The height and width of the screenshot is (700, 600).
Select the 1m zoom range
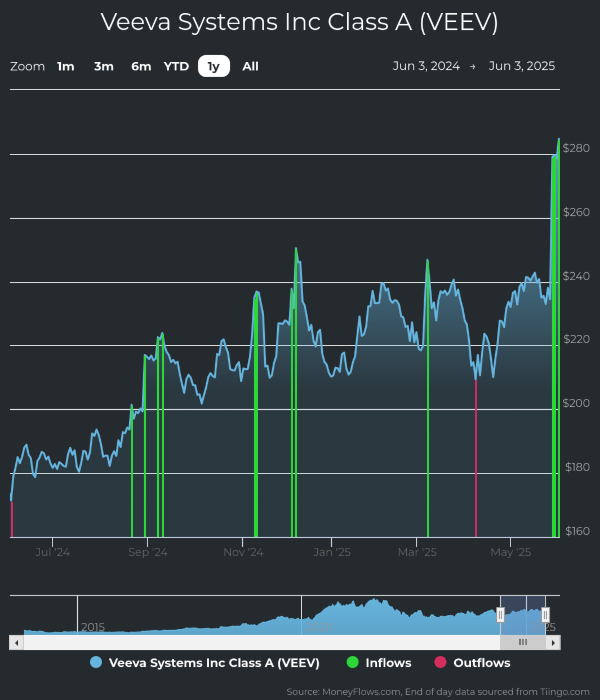click(x=66, y=67)
